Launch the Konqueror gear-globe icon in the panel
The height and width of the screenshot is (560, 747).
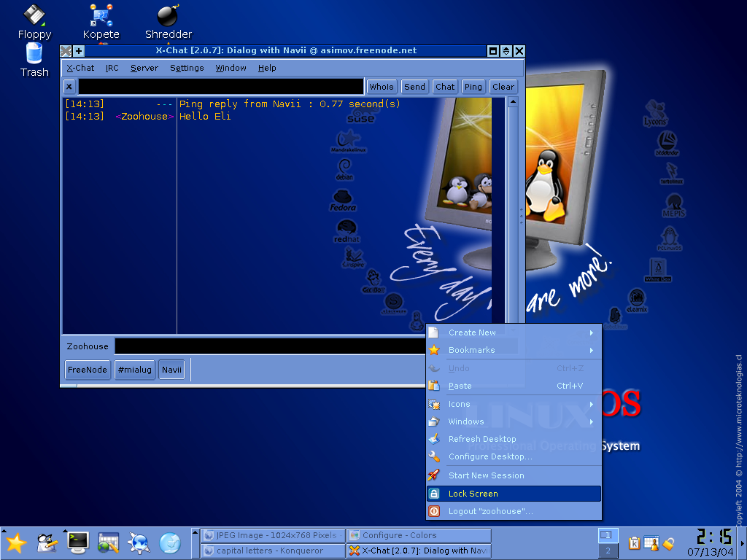pyautogui.click(x=139, y=542)
